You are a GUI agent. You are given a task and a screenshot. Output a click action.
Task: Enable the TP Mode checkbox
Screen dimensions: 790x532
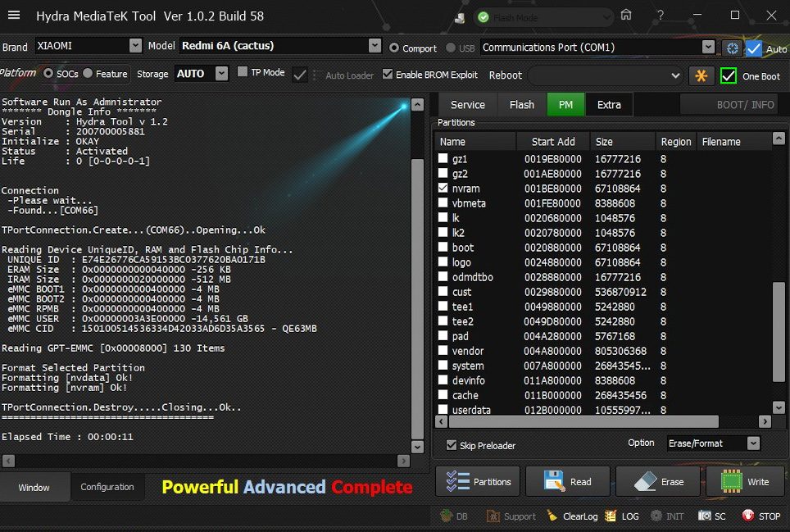click(x=243, y=72)
